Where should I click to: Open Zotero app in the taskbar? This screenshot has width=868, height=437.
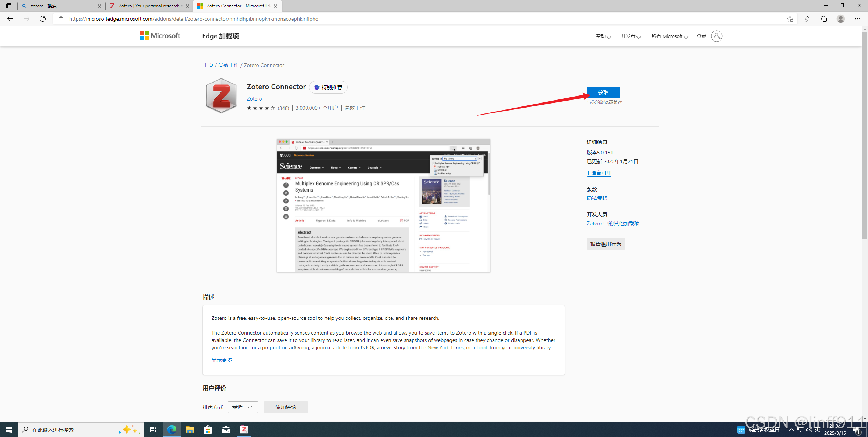(244, 429)
